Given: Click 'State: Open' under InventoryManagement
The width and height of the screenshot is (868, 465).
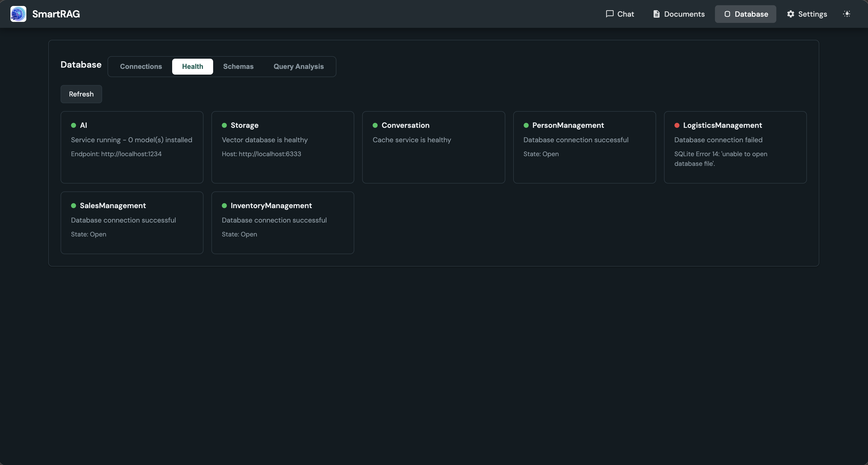Looking at the screenshot, I should click(x=239, y=234).
